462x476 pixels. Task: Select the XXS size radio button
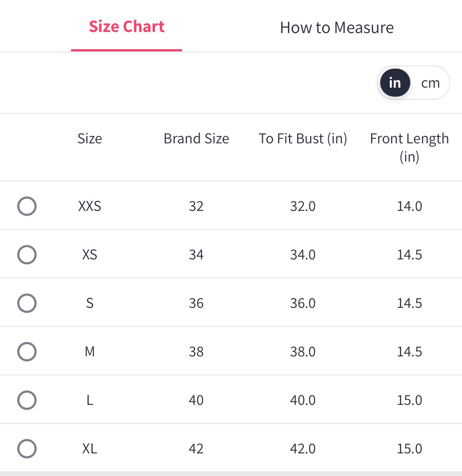[27, 206]
